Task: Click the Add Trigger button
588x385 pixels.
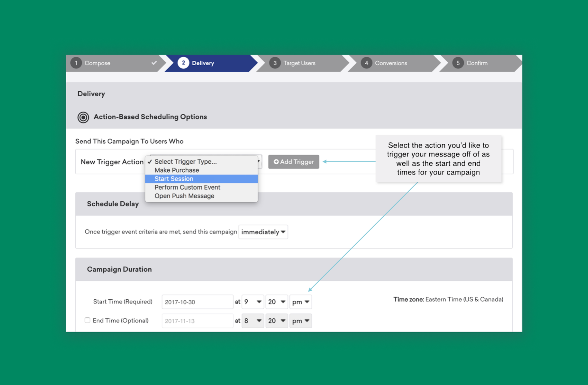Action: [x=293, y=162]
